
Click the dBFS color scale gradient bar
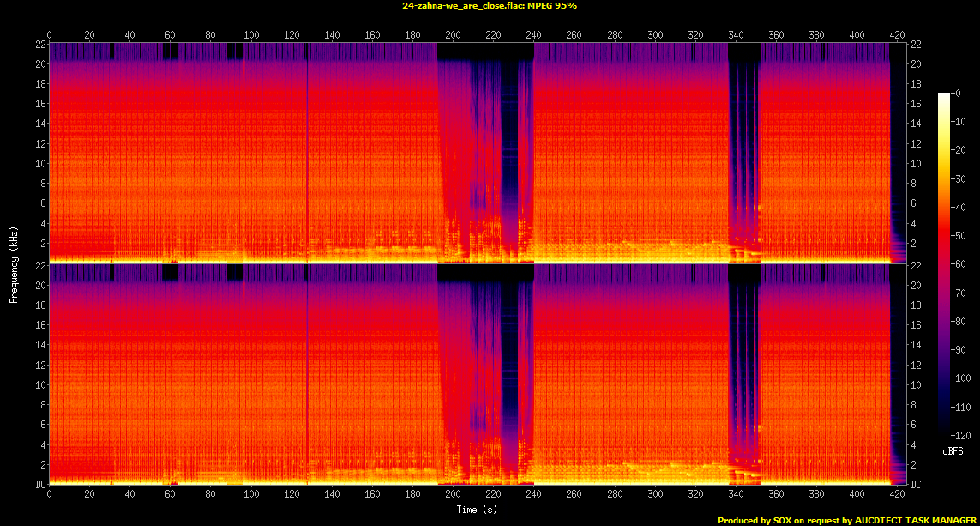(943, 264)
